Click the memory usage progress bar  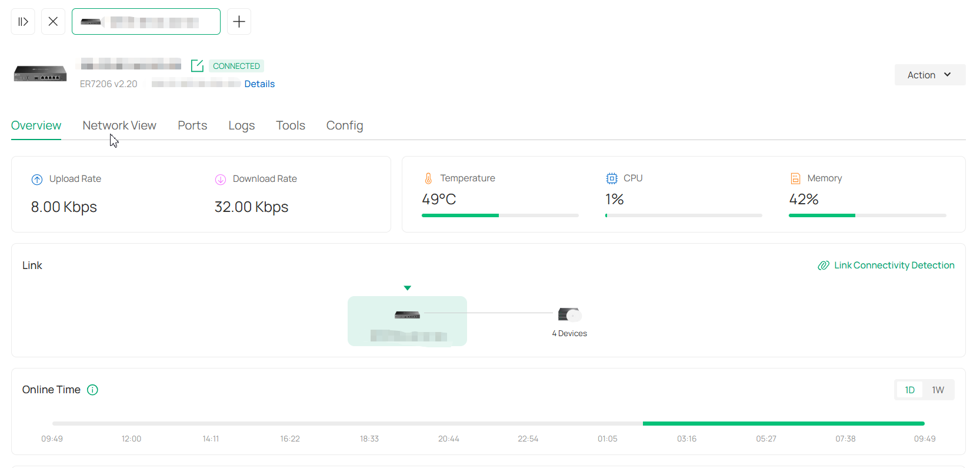[x=868, y=215]
